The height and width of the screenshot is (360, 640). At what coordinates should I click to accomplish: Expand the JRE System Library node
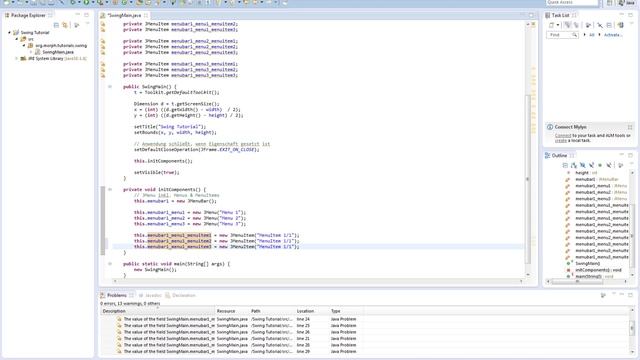17,59
